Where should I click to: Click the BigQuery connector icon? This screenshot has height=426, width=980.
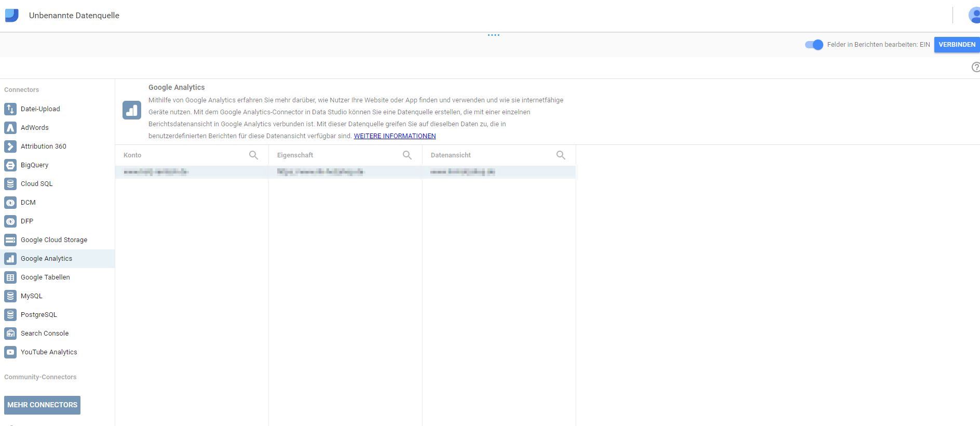click(10, 165)
